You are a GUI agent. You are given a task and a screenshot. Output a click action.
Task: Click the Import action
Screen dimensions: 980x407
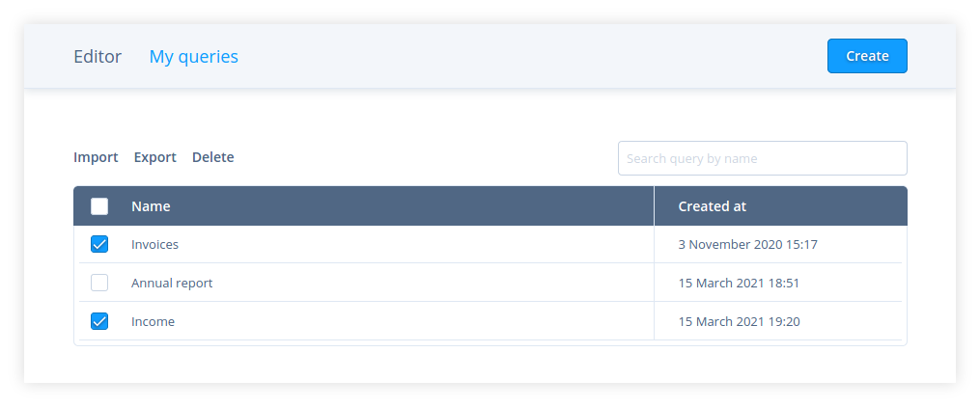[96, 157]
